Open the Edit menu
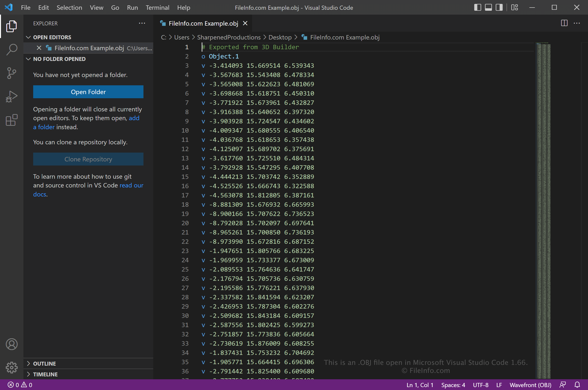588x390 pixels. [44, 8]
